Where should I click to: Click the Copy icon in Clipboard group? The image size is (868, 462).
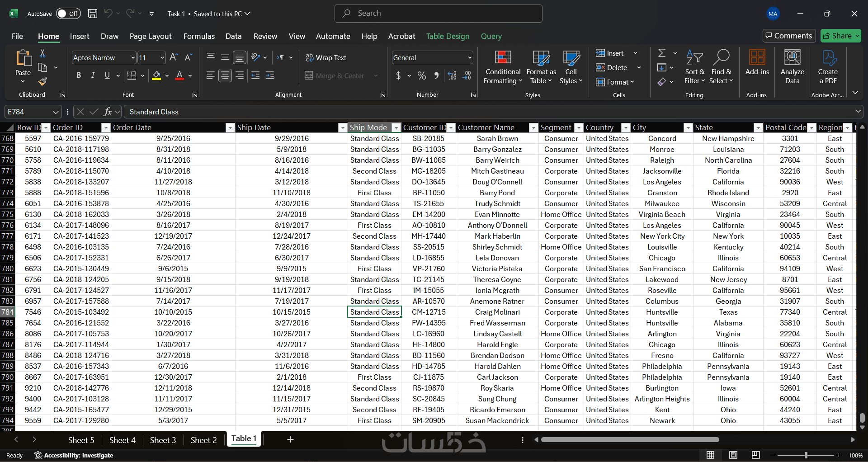coord(42,67)
